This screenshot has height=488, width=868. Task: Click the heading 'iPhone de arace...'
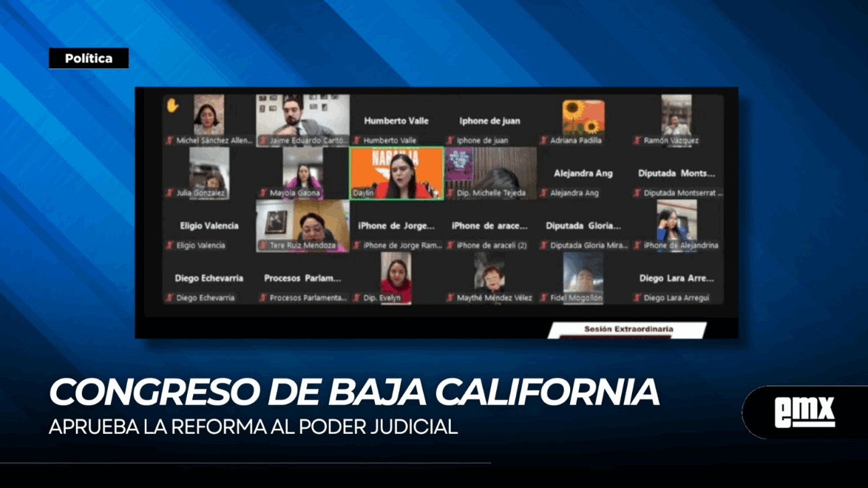(x=490, y=225)
